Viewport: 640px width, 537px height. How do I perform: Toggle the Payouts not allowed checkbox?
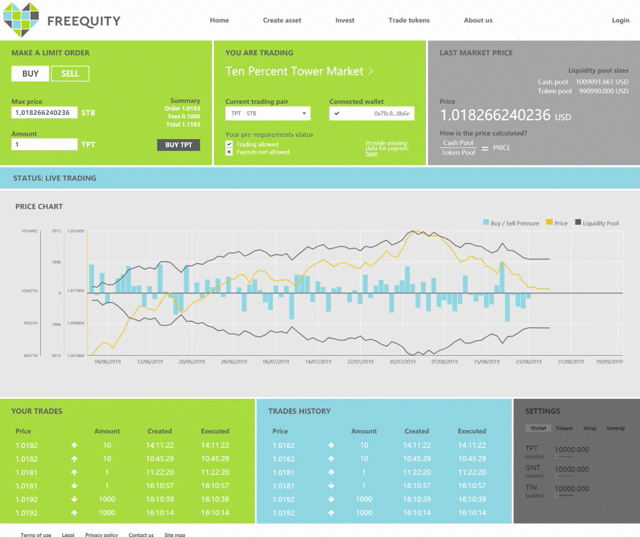tap(229, 152)
